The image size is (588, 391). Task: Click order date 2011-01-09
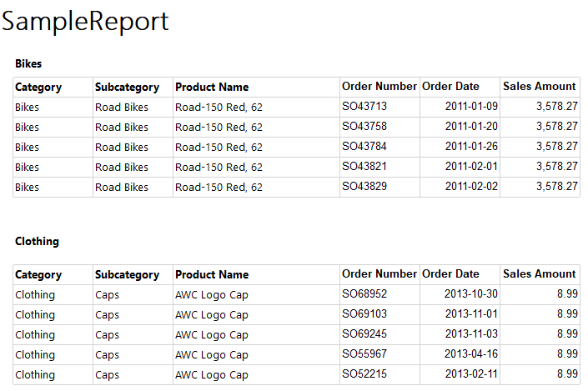(x=471, y=107)
